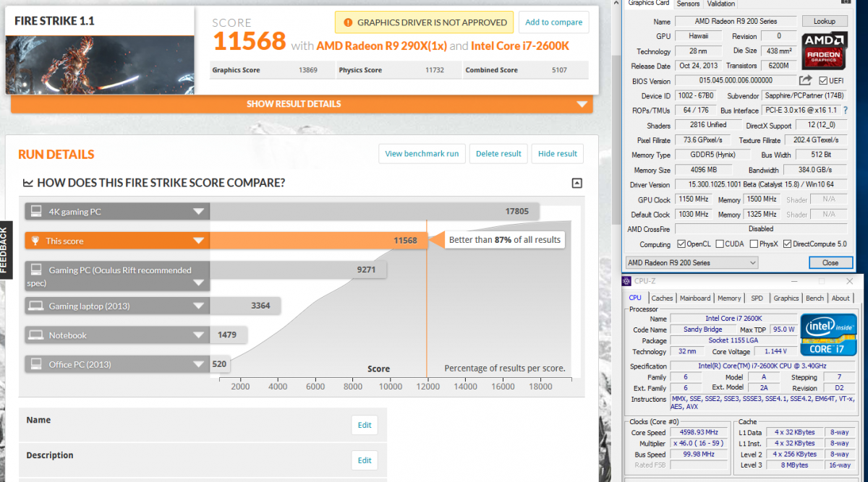This screenshot has width=868, height=482.
Task: Switch to GPU-Z Sensors tab
Action: (x=688, y=4)
